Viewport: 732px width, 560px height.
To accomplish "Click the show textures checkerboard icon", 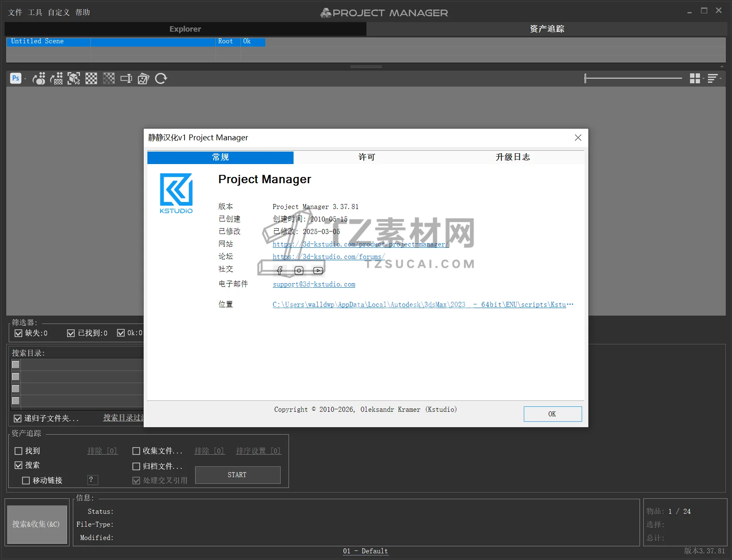I will click(91, 78).
